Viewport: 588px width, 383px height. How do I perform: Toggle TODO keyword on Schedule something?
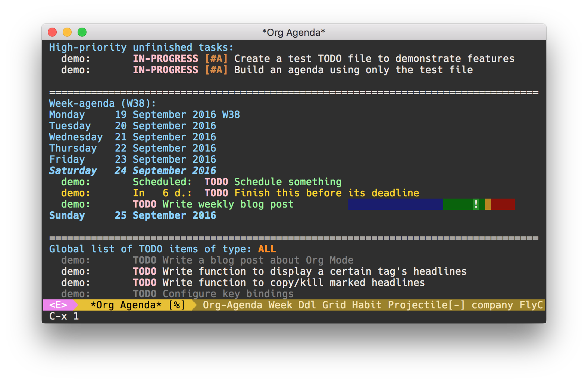click(x=216, y=182)
